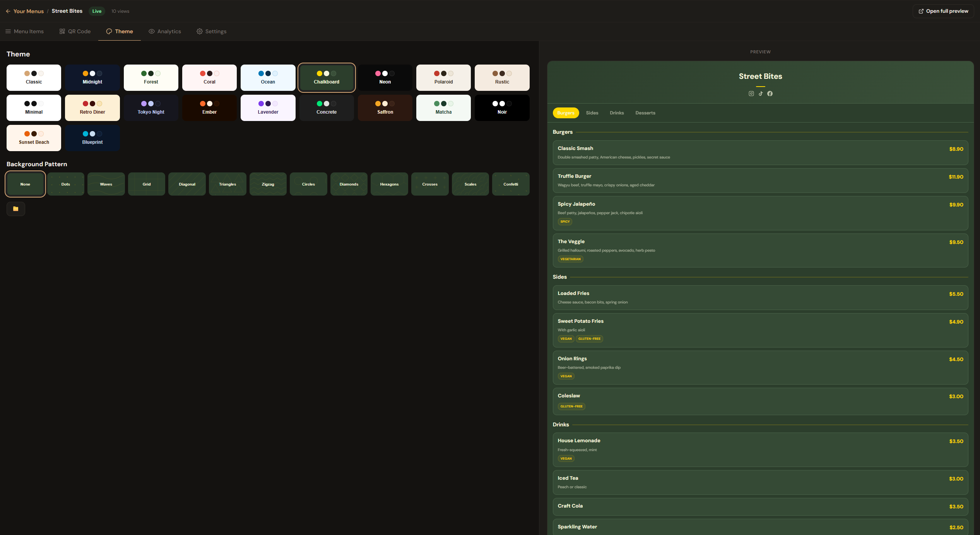Select the Waves background pattern
Image resolution: width=980 pixels, height=535 pixels.
pos(106,184)
